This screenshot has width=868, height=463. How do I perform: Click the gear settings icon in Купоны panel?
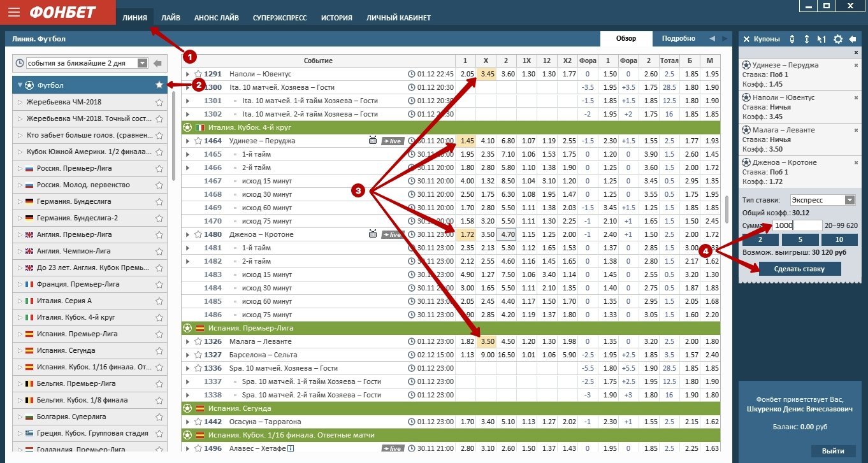(838, 39)
